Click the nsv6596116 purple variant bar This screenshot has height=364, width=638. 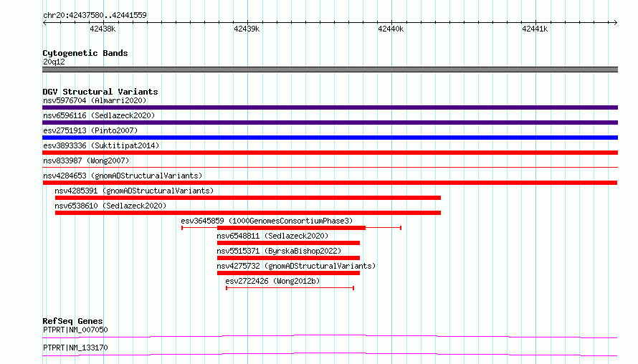point(330,123)
